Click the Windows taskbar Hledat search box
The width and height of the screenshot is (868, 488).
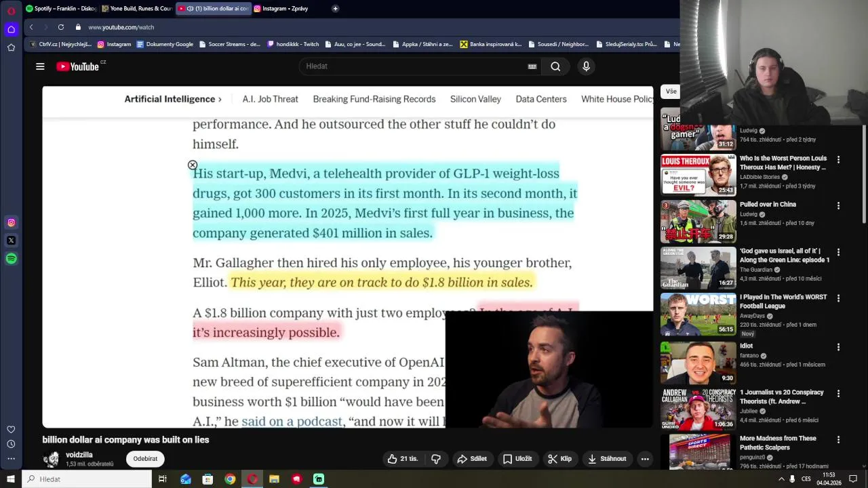click(x=87, y=479)
